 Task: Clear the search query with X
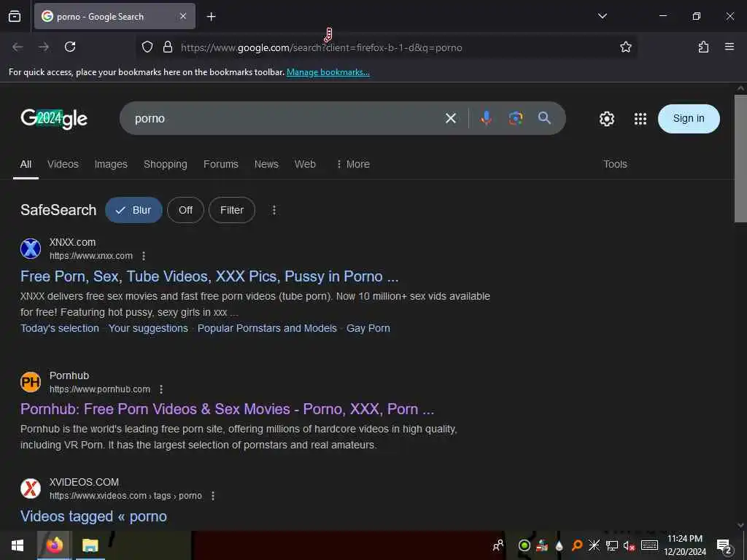click(x=451, y=118)
